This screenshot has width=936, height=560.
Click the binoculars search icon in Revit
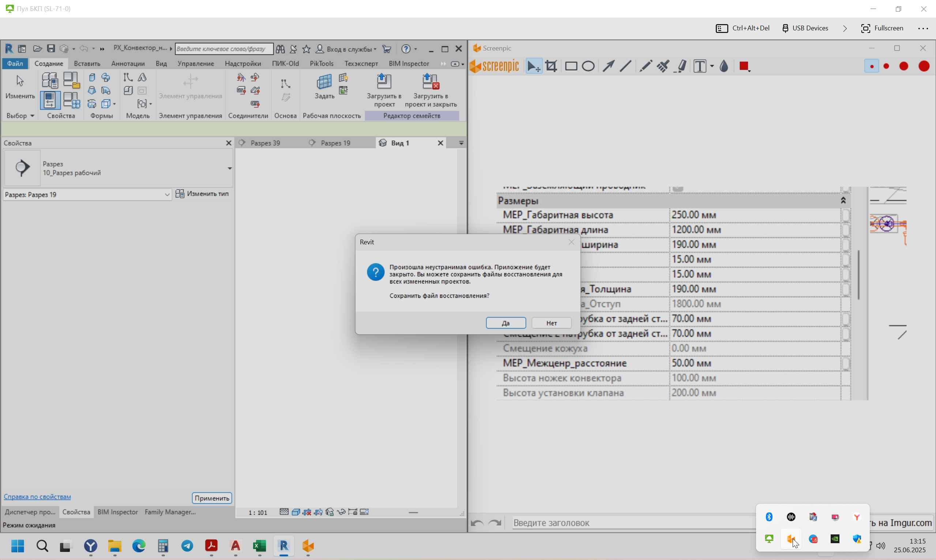280,49
